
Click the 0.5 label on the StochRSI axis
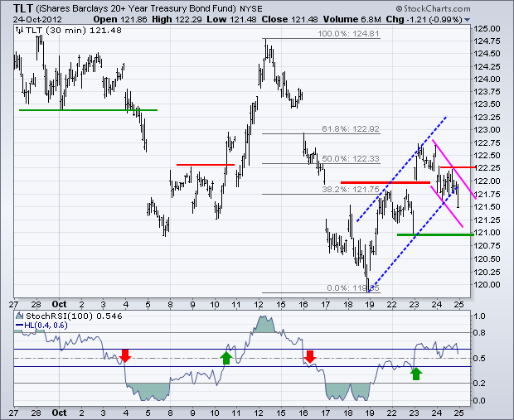tap(479, 359)
